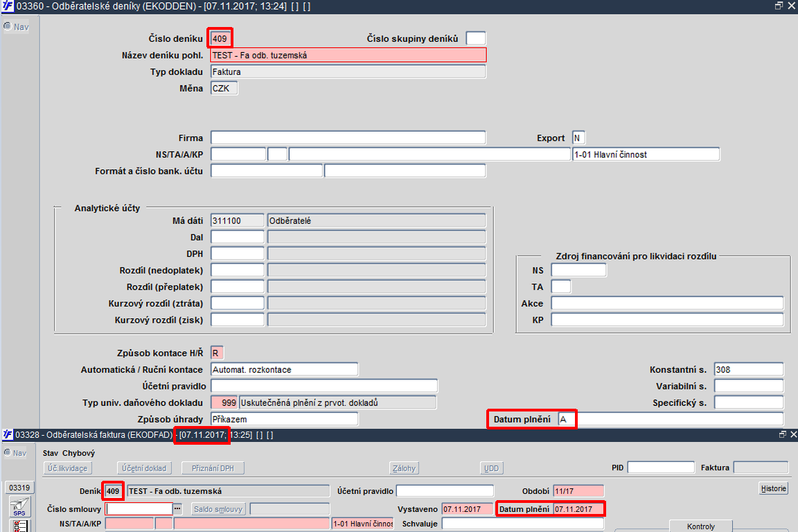798x532 pixels.
Task: Click the Deník 409 field in faktura window
Action: (113, 491)
